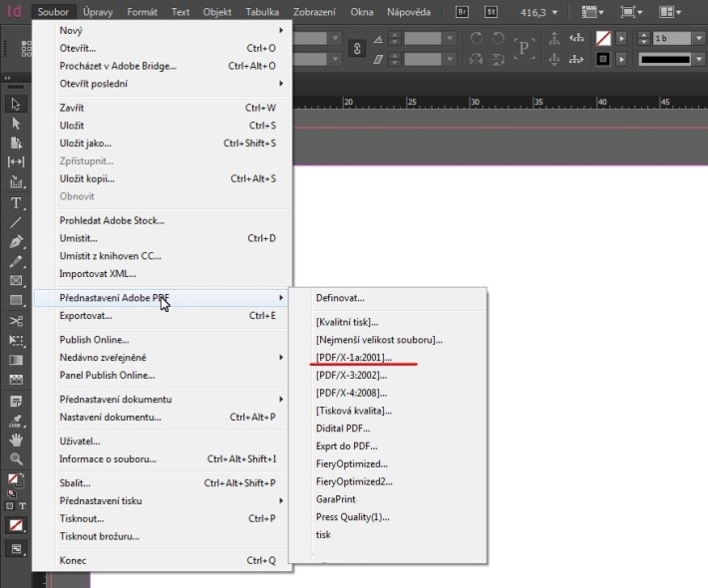This screenshot has height=588, width=708.
Task: Click the shear angle input field
Action: coord(423,59)
